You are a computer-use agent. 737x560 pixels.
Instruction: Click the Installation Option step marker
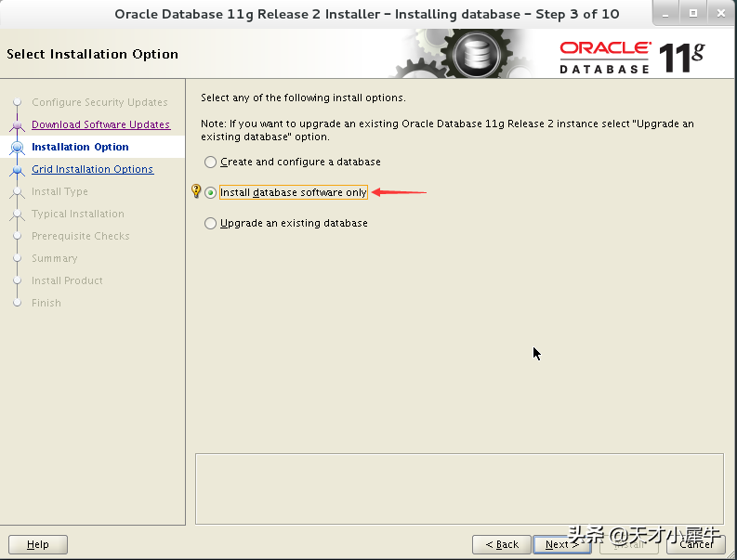point(18,147)
